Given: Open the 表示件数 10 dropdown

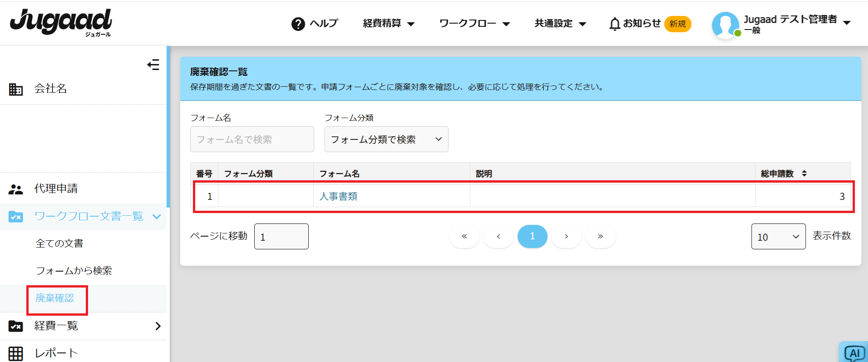Looking at the screenshot, I should 778,237.
